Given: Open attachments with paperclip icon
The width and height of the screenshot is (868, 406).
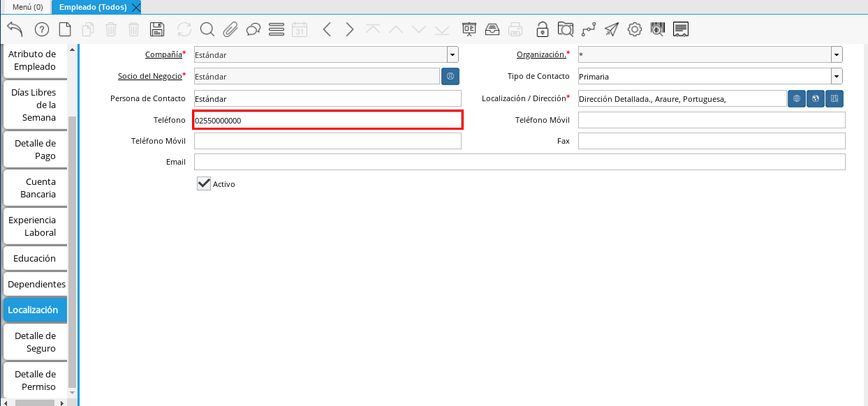Looking at the screenshot, I should (x=230, y=29).
